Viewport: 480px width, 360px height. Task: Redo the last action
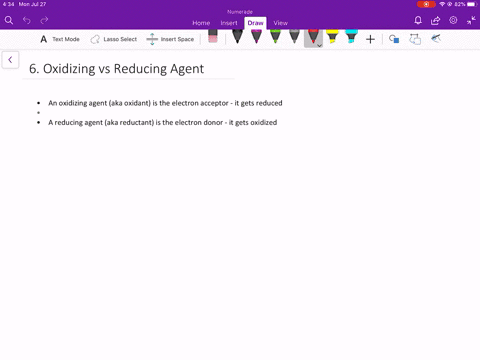(44, 20)
